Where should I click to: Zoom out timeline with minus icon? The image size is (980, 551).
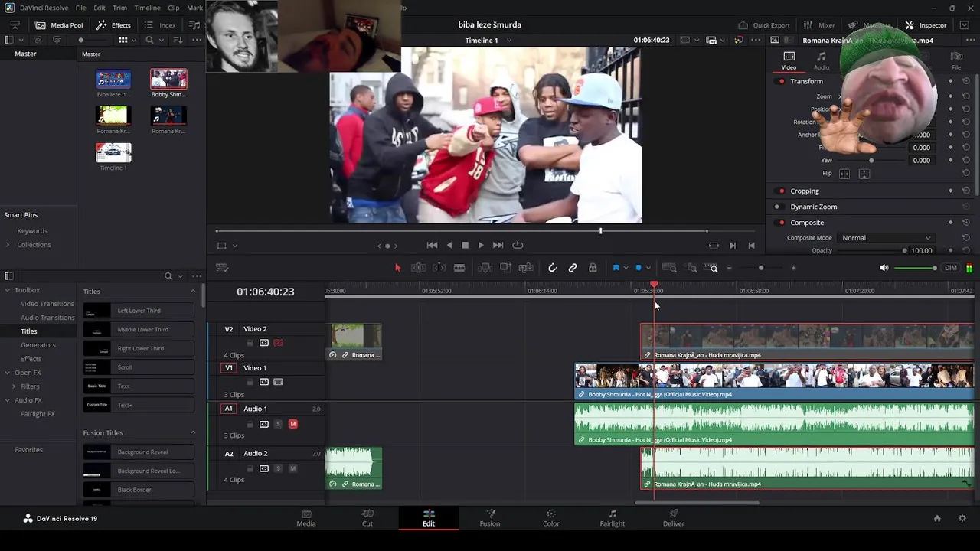[729, 268]
